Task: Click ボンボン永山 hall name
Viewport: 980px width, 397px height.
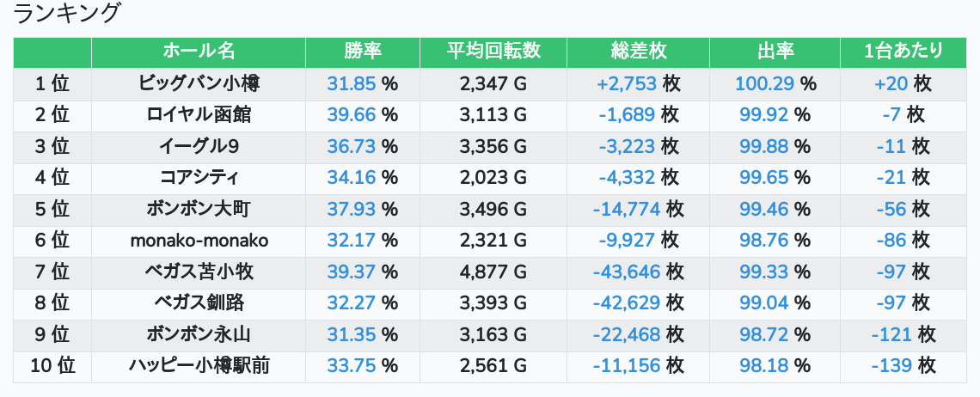Action: [x=199, y=334]
